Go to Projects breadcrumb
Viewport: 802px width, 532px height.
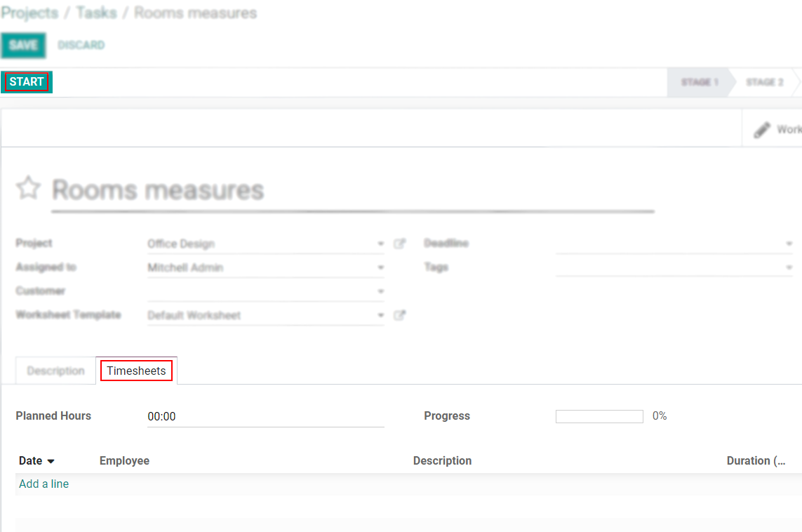point(29,13)
